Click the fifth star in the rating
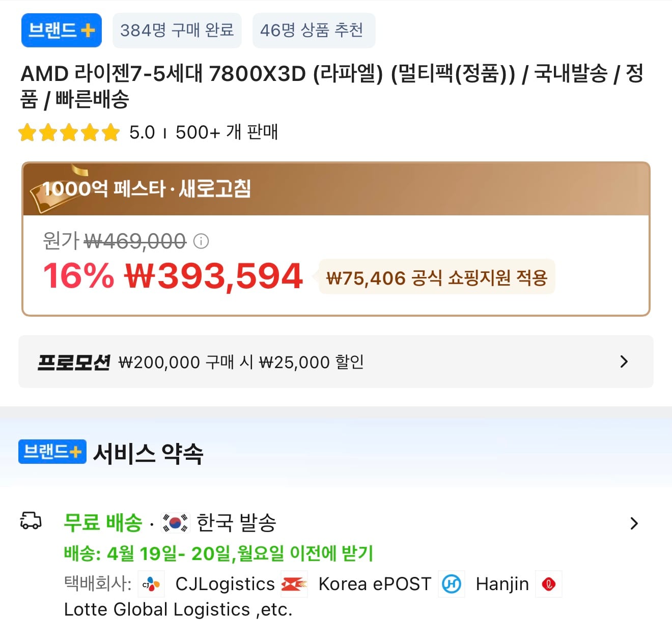The width and height of the screenshot is (672, 640). click(x=109, y=132)
